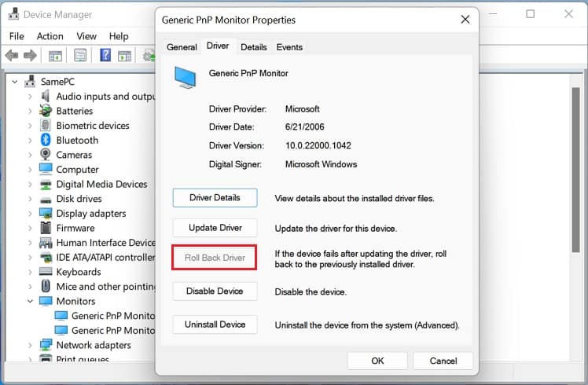This screenshot has height=385, width=588.
Task: Click the Audio inputs speaker icon
Action: [46, 96]
